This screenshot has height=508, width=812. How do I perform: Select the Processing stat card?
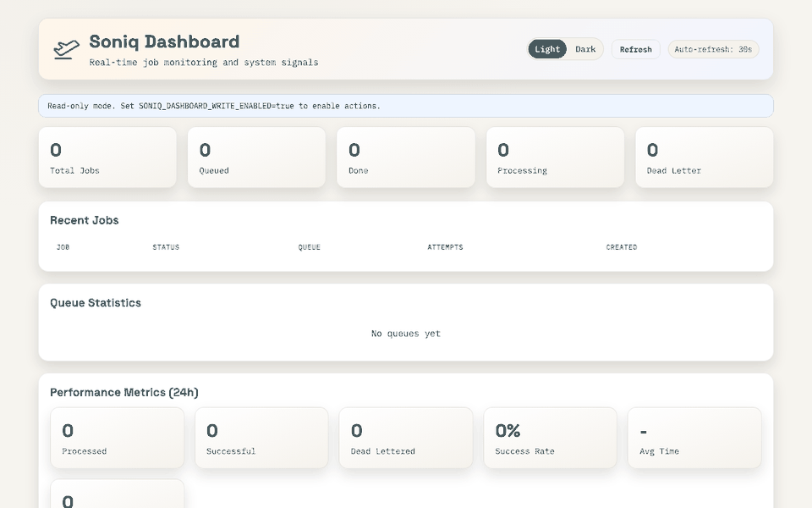pyautogui.click(x=555, y=157)
